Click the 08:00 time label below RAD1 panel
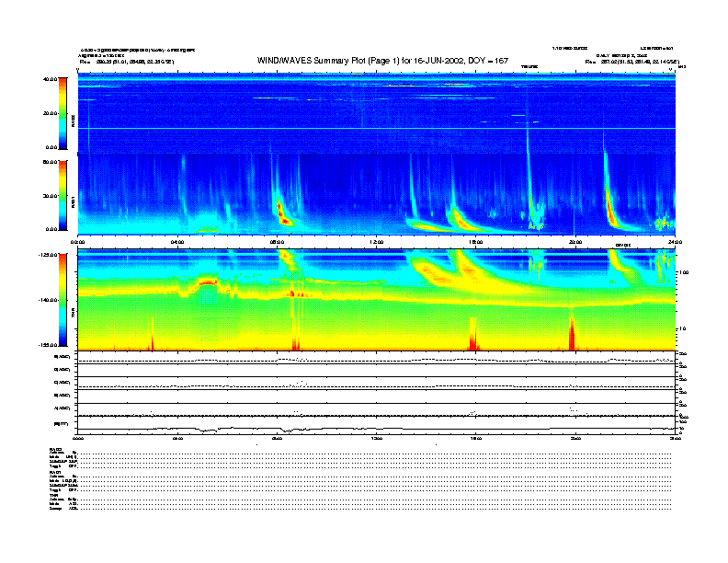Image resolution: width=728 pixels, height=563 pixels. click(x=277, y=242)
